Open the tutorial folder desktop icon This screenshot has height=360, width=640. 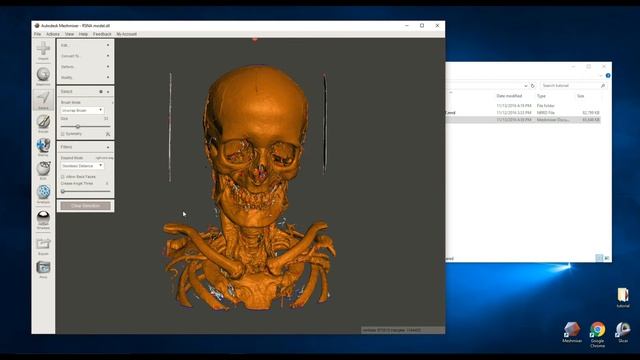click(623, 298)
